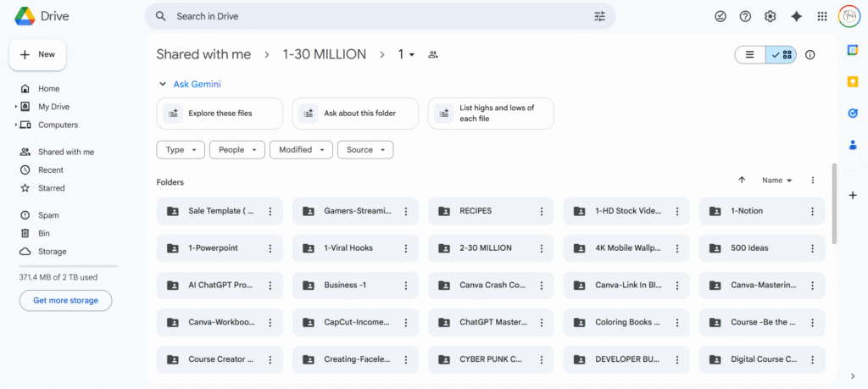Open Google Keep side panel icon
The width and height of the screenshot is (868, 389).
click(x=853, y=81)
